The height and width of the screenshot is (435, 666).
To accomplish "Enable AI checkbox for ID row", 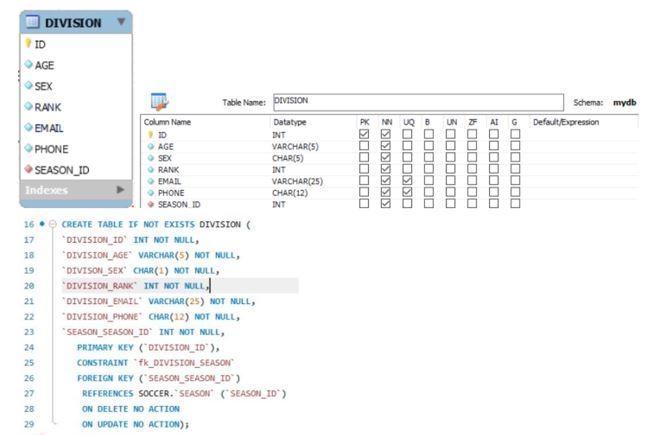I will pyautogui.click(x=494, y=134).
